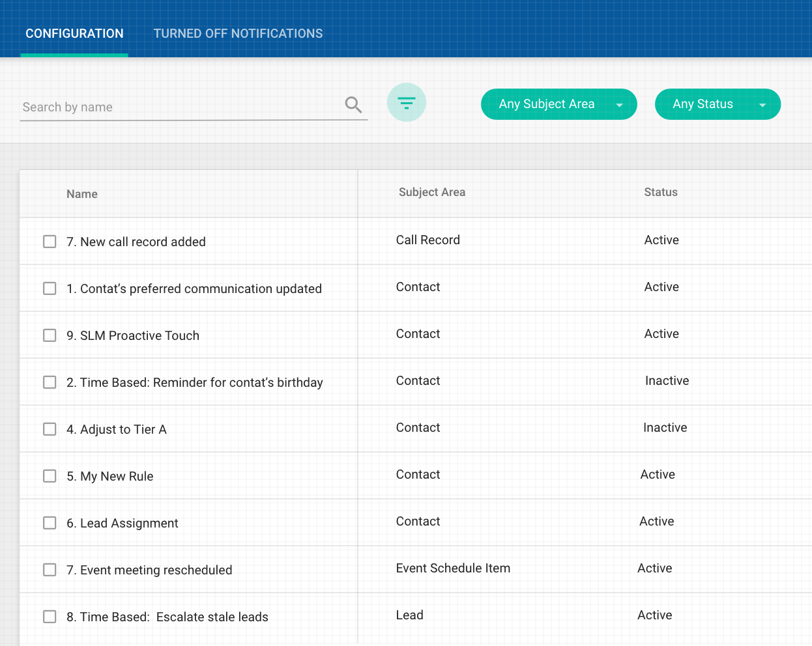This screenshot has height=646, width=812.
Task: Expand the Any Subject Area dropdown
Action: (558, 104)
